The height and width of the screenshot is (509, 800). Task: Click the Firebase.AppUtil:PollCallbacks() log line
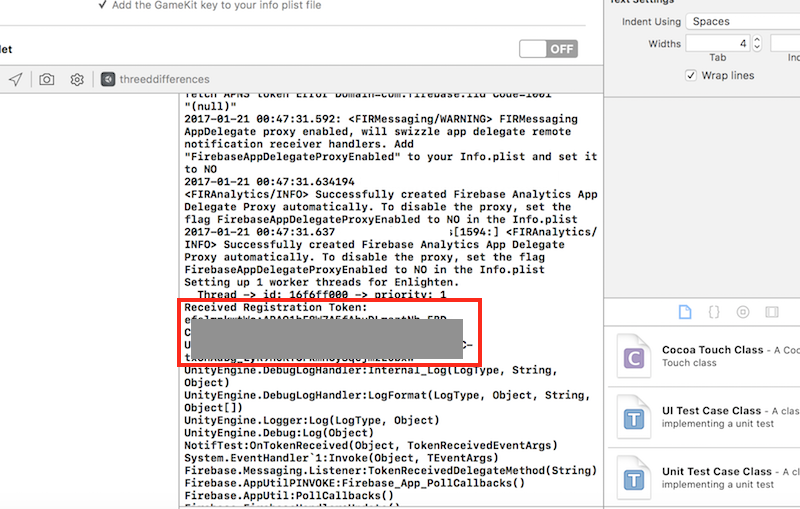click(289, 496)
